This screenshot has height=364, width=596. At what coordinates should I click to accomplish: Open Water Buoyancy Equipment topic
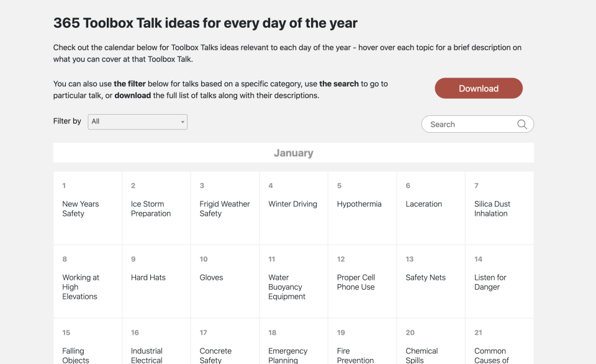click(x=286, y=286)
